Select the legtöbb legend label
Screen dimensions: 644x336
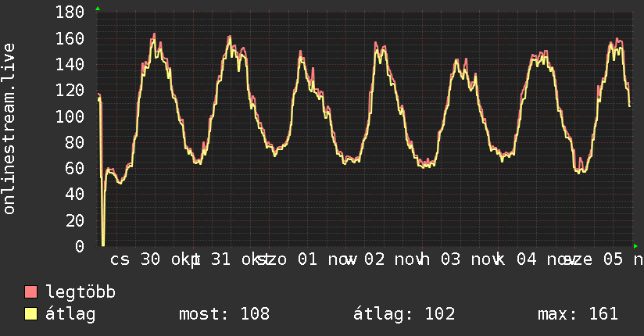click(x=81, y=292)
